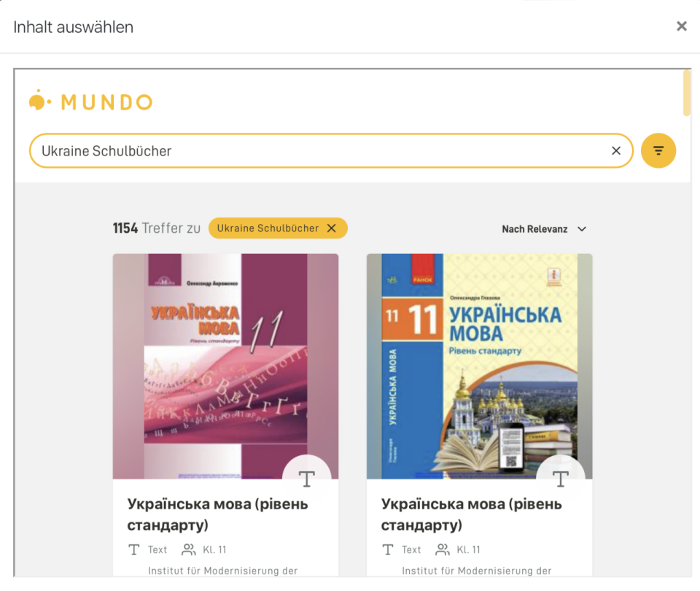This screenshot has height=591, width=700.
Task: Expand the Nach Relevanz sort dropdown
Action: (544, 229)
